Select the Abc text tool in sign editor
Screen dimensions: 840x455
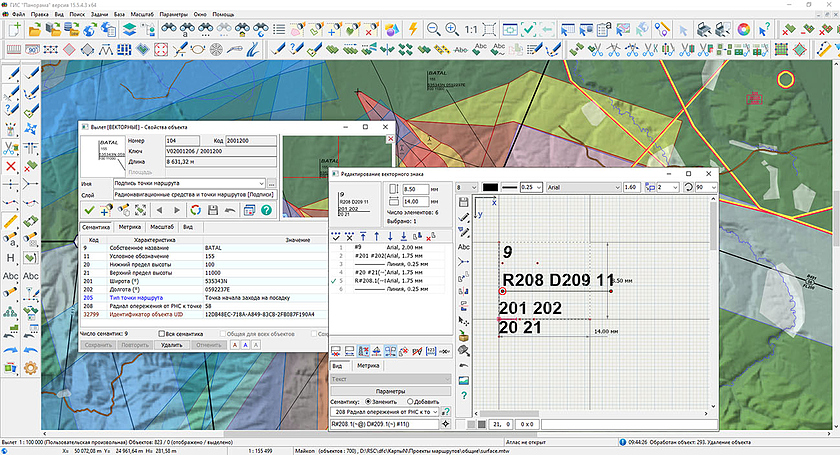point(463,246)
